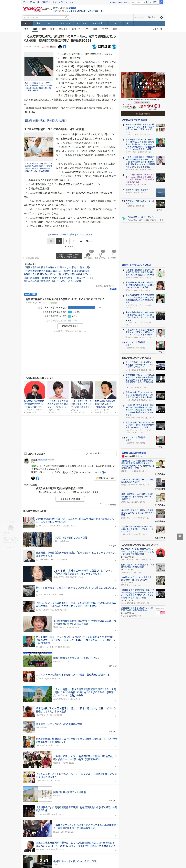
Task: Share 南龍太 comment on Facebook
Action: point(38,478)
